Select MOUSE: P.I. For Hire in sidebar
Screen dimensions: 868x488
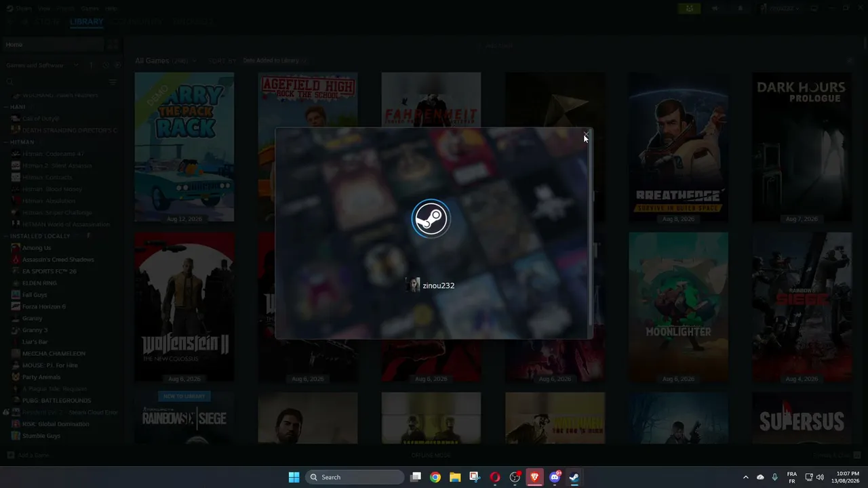click(50, 365)
